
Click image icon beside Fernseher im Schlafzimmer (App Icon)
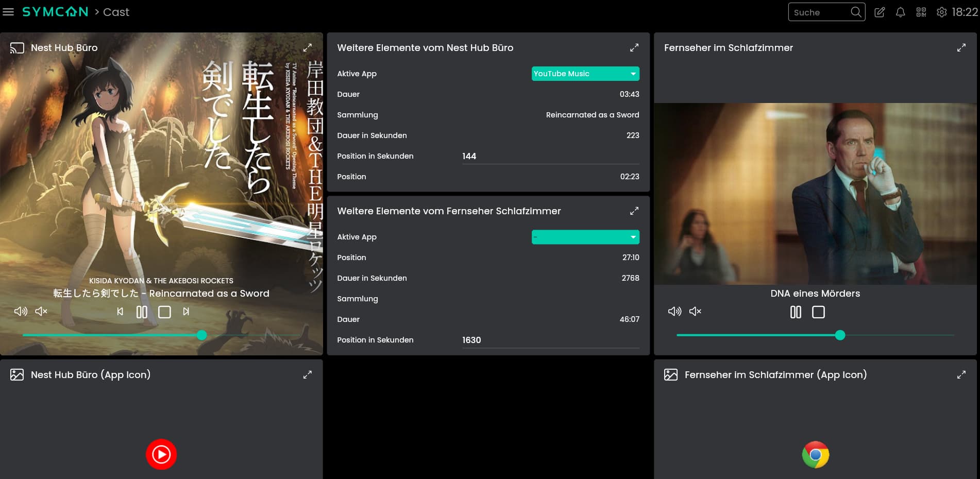671,375
